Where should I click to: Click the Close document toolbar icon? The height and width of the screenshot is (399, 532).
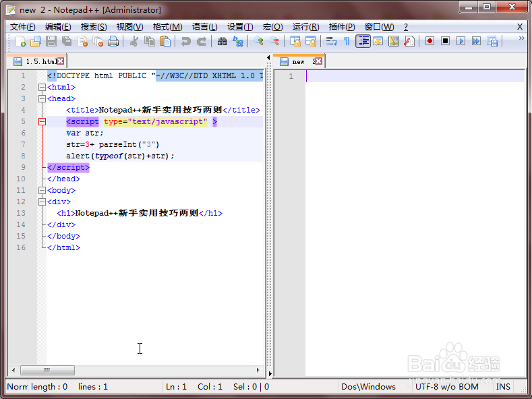coord(82,41)
